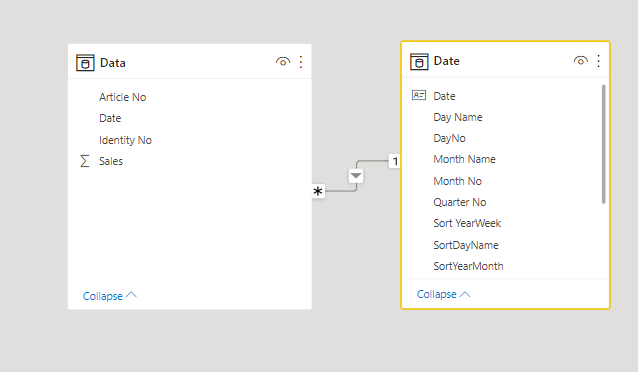Select the Quarter No field
This screenshot has width=638, height=372.
(460, 202)
